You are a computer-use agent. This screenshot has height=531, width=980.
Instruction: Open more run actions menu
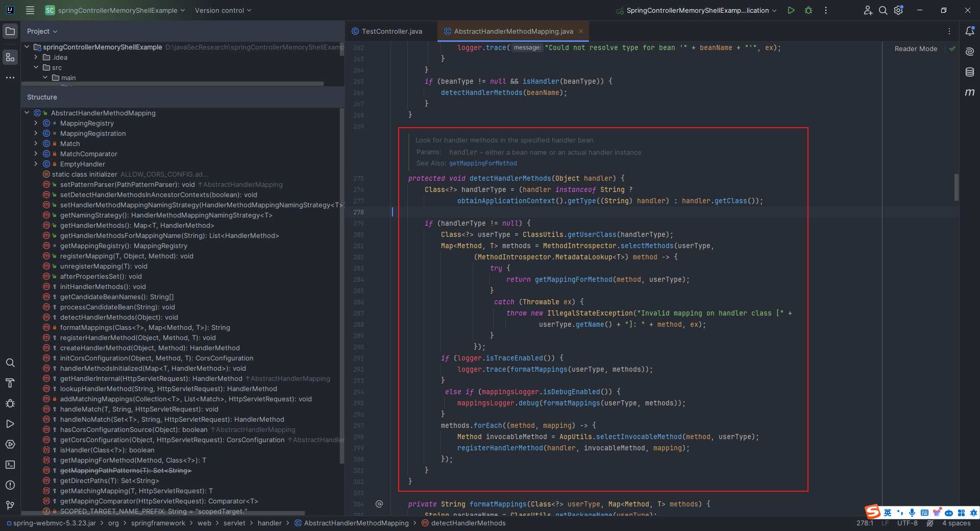(826, 10)
